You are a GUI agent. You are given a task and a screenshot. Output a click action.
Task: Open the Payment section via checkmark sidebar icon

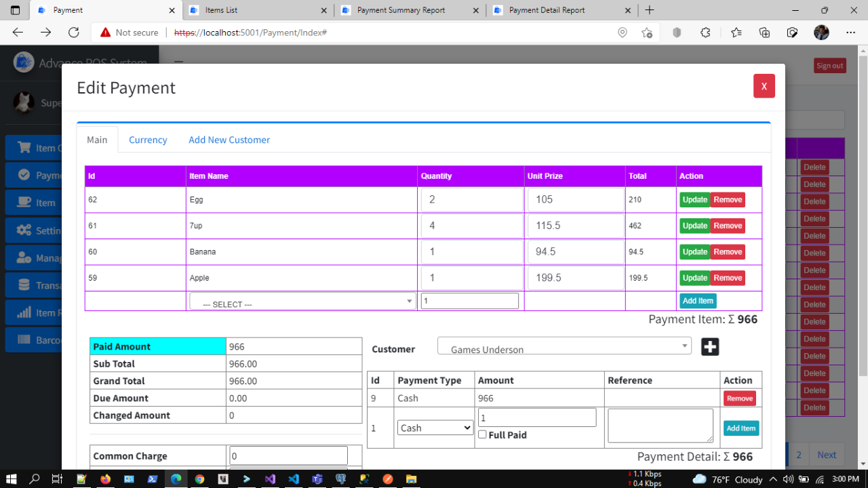point(24,175)
